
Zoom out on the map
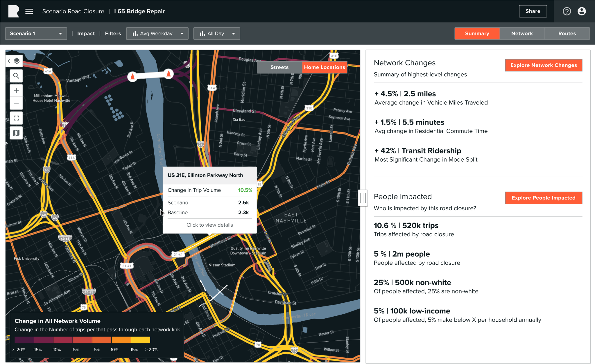pyautogui.click(x=16, y=103)
